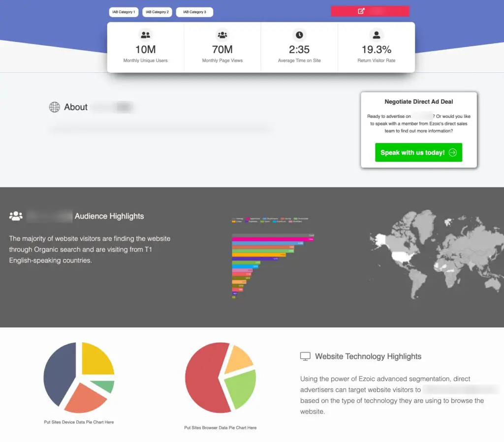Click the Audience Highlights heading

pyautogui.click(x=109, y=216)
